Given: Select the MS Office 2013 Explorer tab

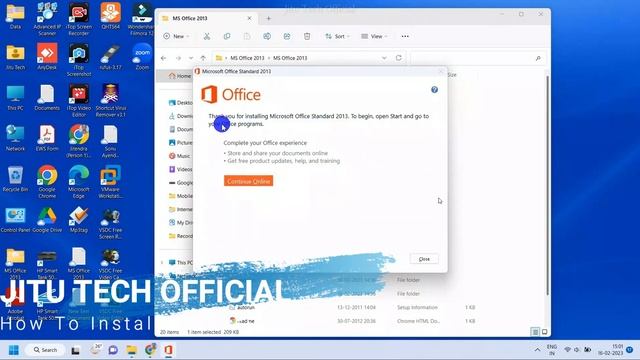Looking at the screenshot, I should [207, 18].
